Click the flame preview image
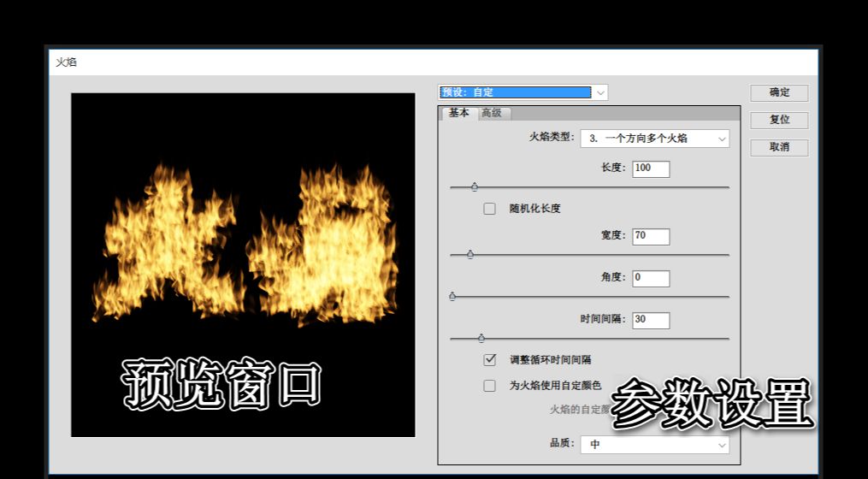The width and height of the screenshot is (868, 479). [x=243, y=264]
